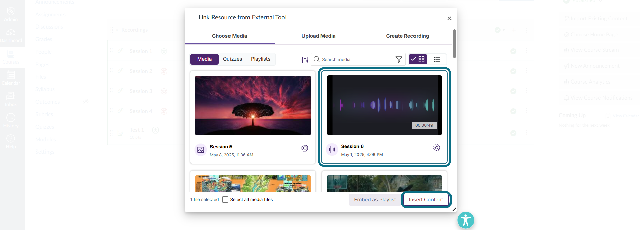Open Courses in the sidebar
644x230 pixels.
coord(11,57)
